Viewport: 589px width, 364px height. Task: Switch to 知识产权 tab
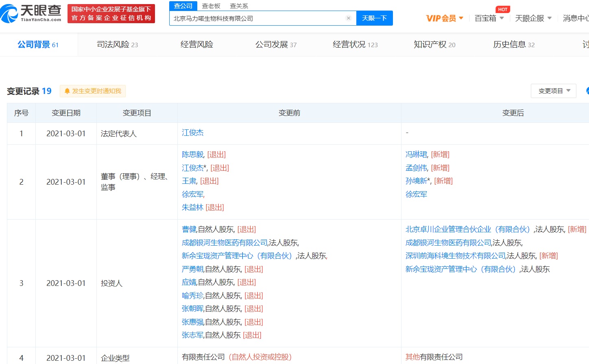tap(434, 44)
